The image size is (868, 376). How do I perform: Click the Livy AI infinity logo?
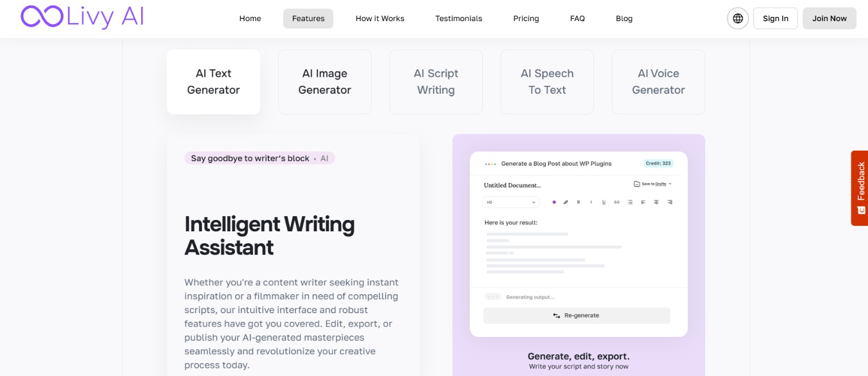point(42,16)
